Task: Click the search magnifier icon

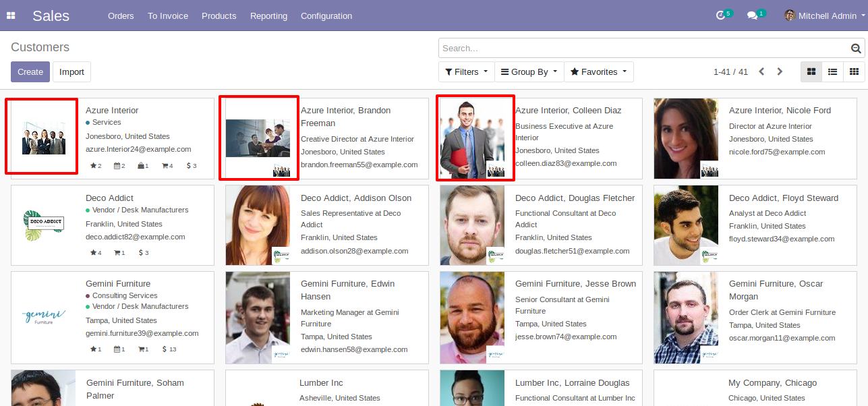Action: pos(856,49)
